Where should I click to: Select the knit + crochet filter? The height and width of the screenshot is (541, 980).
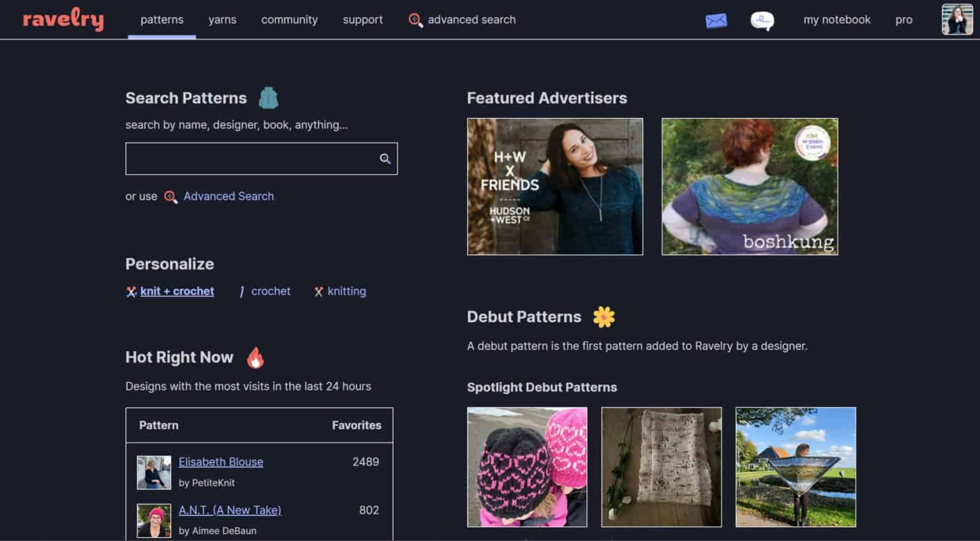pyautogui.click(x=177, y=291)
